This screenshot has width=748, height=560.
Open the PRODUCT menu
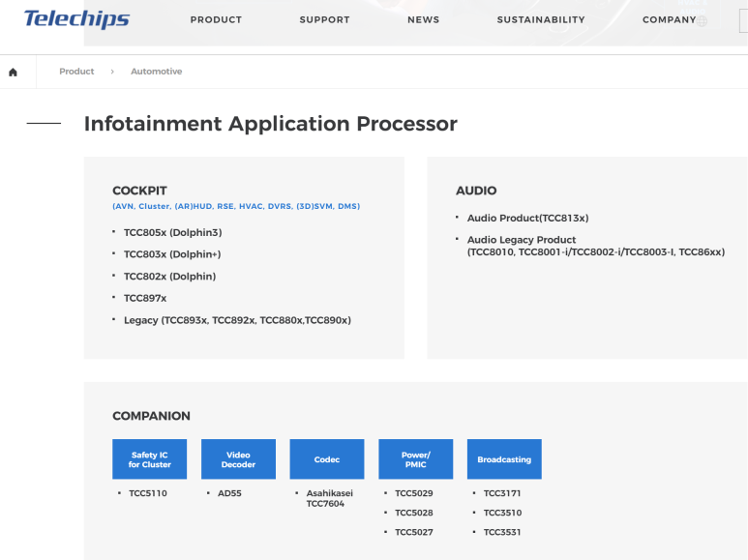[216, 20]
